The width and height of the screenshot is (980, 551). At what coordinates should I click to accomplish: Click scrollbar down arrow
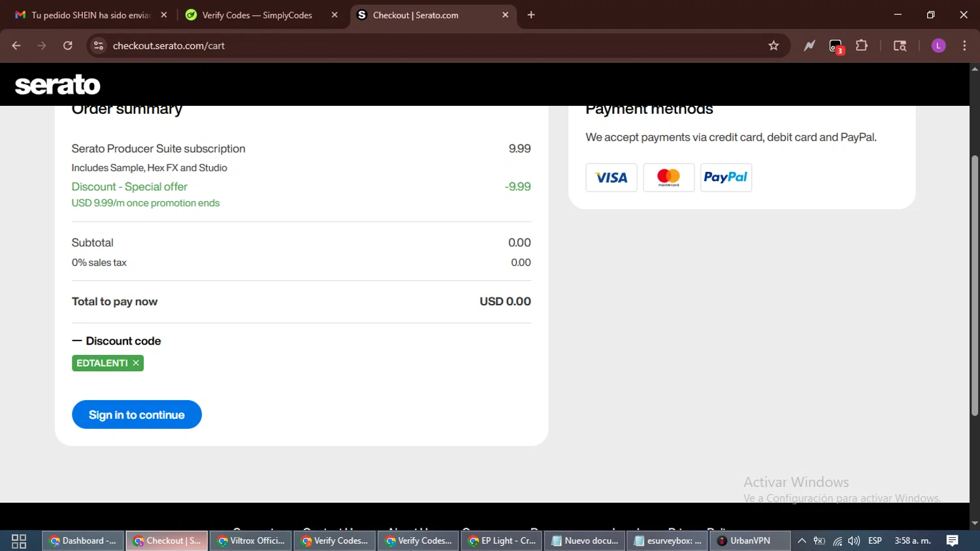click(975, 524)
